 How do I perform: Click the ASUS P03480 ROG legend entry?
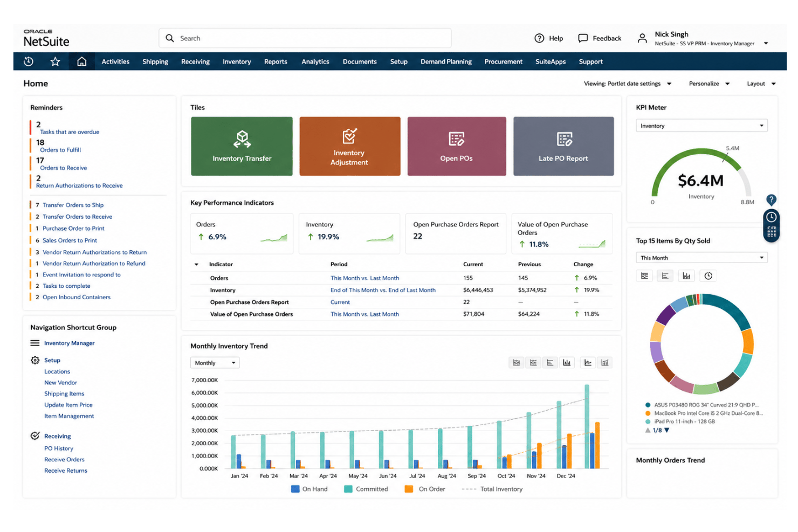pos(701,405)
